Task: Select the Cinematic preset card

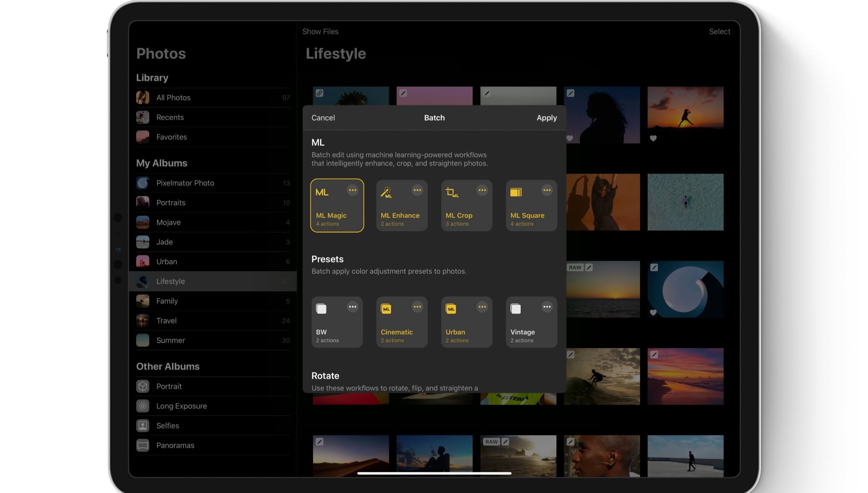Action: tap(402, 322)
